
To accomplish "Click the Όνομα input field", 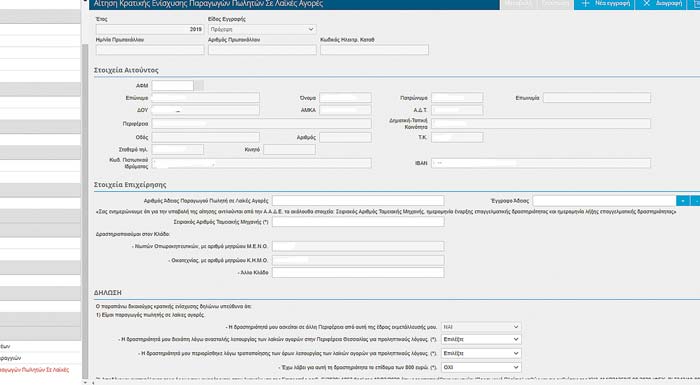I will 345,98.
